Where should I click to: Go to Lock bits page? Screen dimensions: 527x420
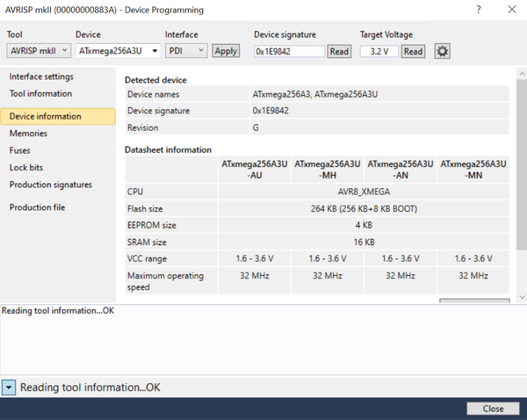click(26, 168)
